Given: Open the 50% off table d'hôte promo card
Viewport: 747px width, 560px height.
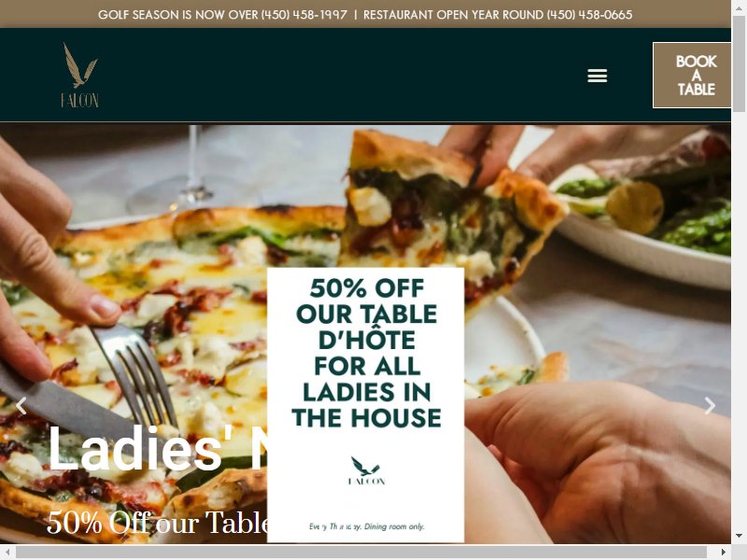Looking at the screenshot, I should (365, 405).
